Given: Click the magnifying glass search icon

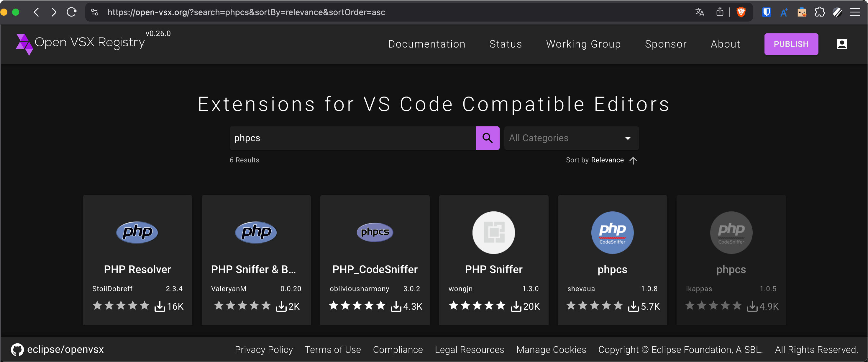Looking at the screenshot, I should coord(487,138).
